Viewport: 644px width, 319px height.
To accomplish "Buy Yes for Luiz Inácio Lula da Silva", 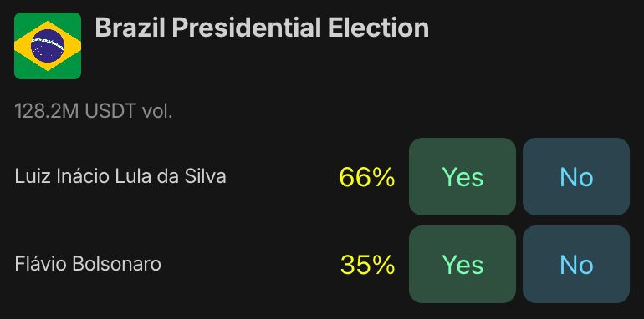I will tap(463, 177).
